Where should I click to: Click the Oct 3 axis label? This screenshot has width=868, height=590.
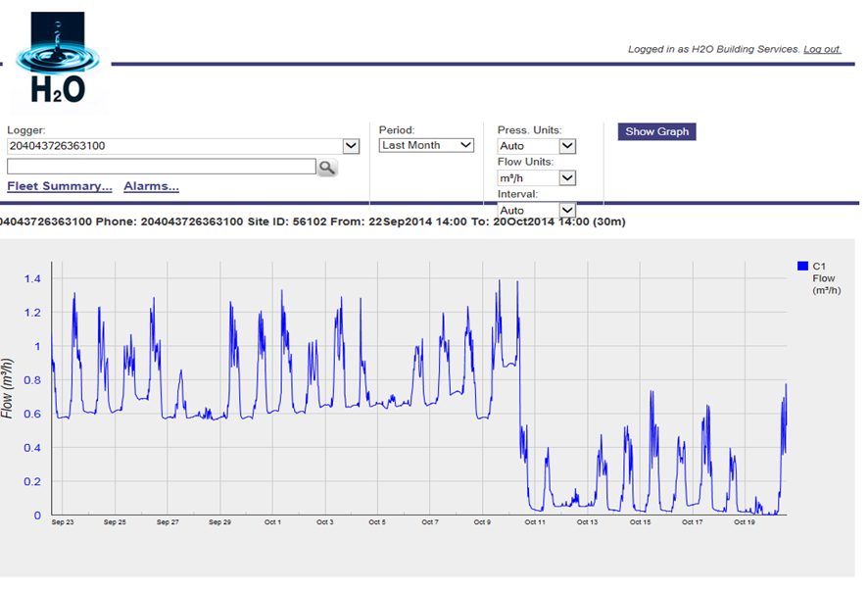click(x=325, y=522)
